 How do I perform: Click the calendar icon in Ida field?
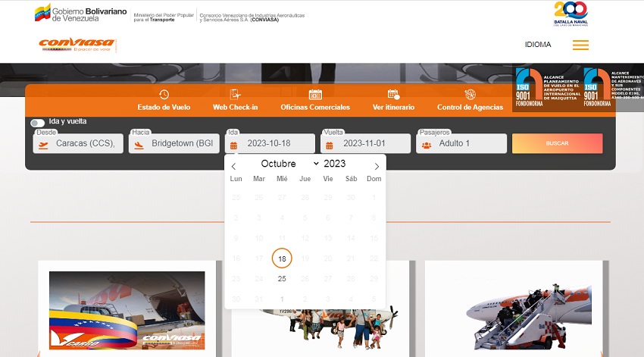click(233, 145)
